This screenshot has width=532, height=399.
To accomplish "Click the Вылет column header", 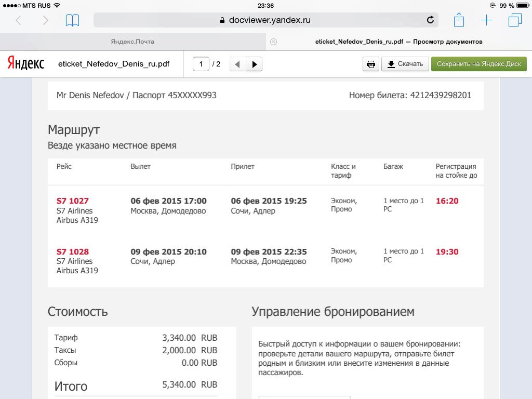I will point(140,166).
